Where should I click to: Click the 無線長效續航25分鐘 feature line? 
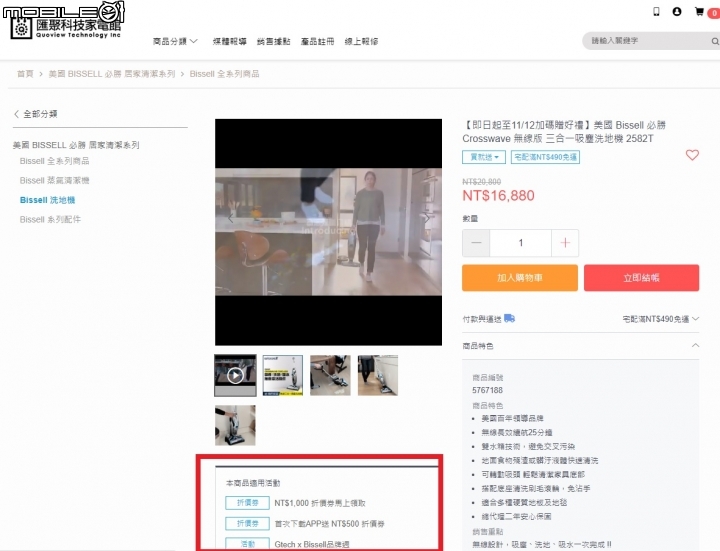click(x=517, y=433)
